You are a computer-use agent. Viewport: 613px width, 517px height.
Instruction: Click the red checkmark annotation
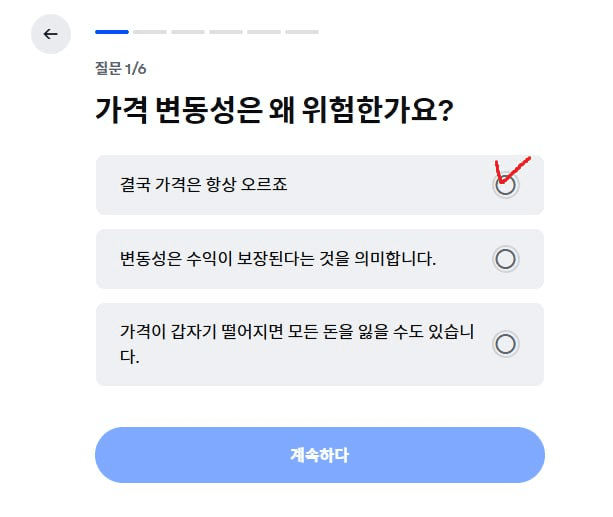coord(511,168)
